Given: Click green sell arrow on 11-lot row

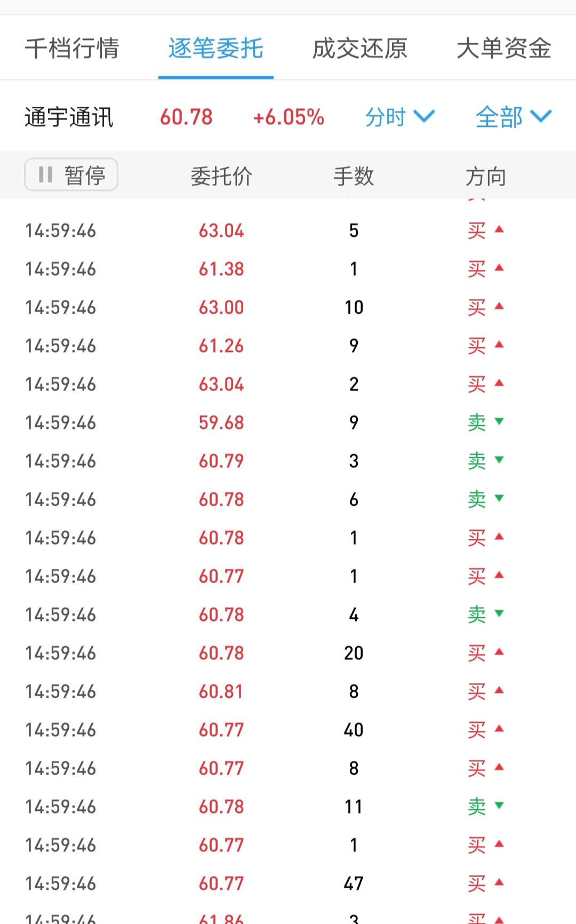Looking at the screenshot, I should click(x=499, y=806).
